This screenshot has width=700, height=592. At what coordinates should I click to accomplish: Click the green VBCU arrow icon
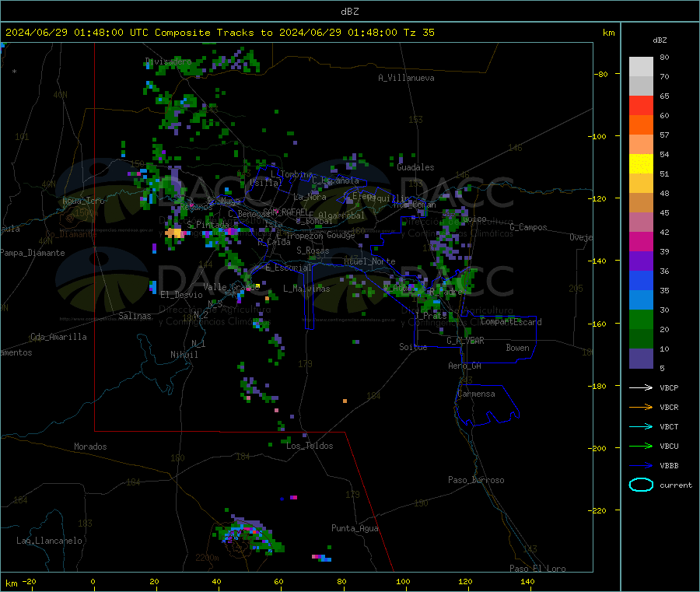pos(641,446)
